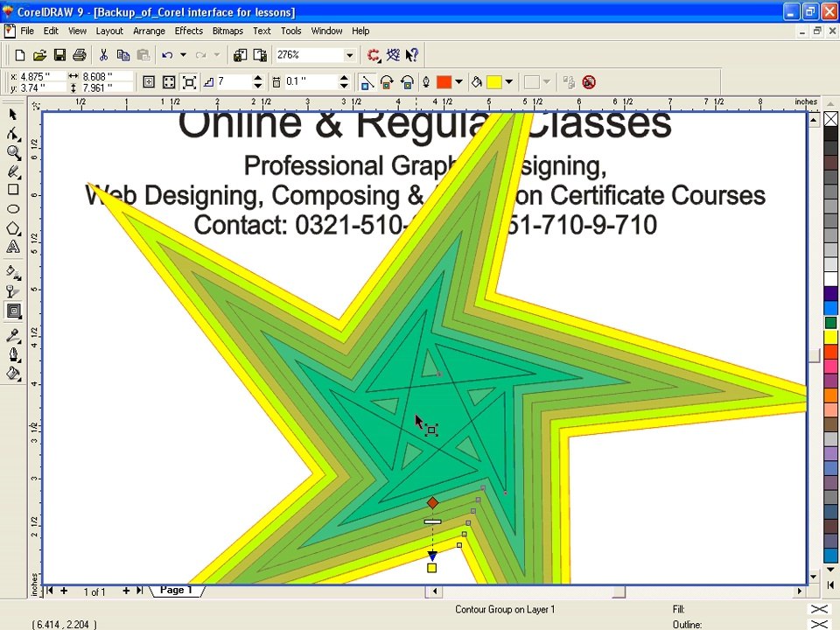Click the horizontal scrollbar right arrow
Image resolution: width=840 pixels, height=630 pixels.
[799, 591]
